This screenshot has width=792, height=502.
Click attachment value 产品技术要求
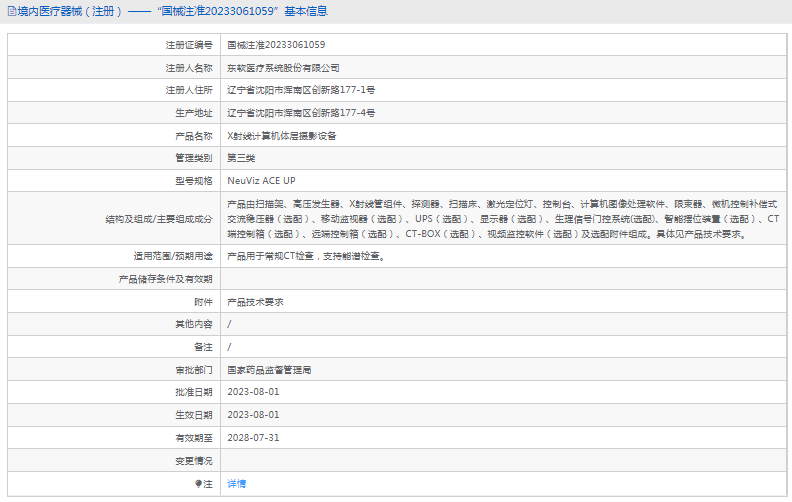coord(255,302)
